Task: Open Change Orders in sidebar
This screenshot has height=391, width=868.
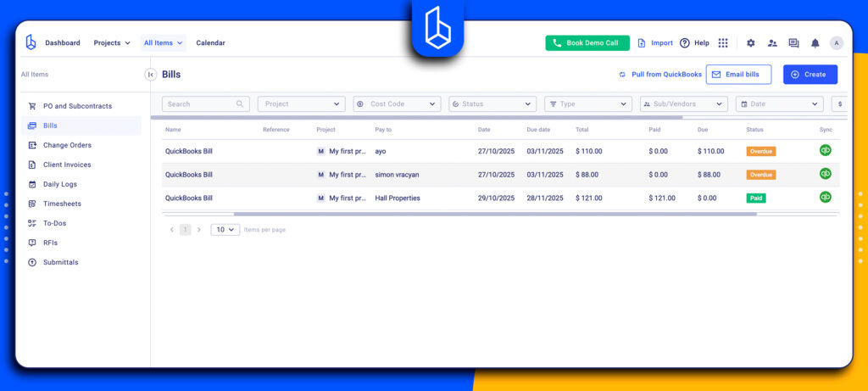Action: (x=81, y=145)
